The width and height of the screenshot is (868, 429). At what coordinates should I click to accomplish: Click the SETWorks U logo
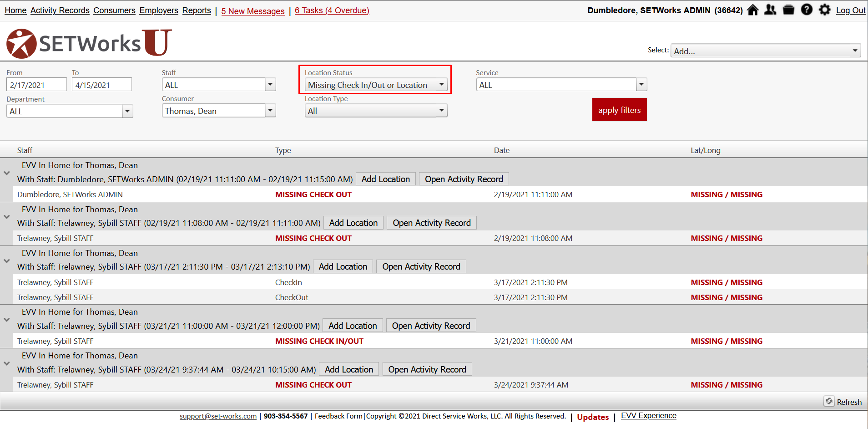[89, 43]
